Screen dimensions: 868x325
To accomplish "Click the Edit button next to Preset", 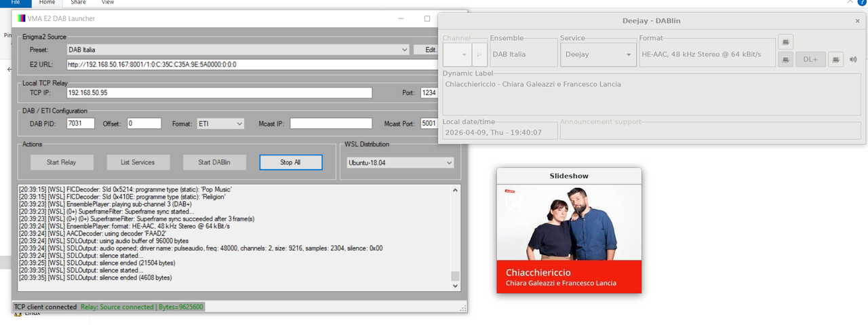I will (x=429, y=50).
